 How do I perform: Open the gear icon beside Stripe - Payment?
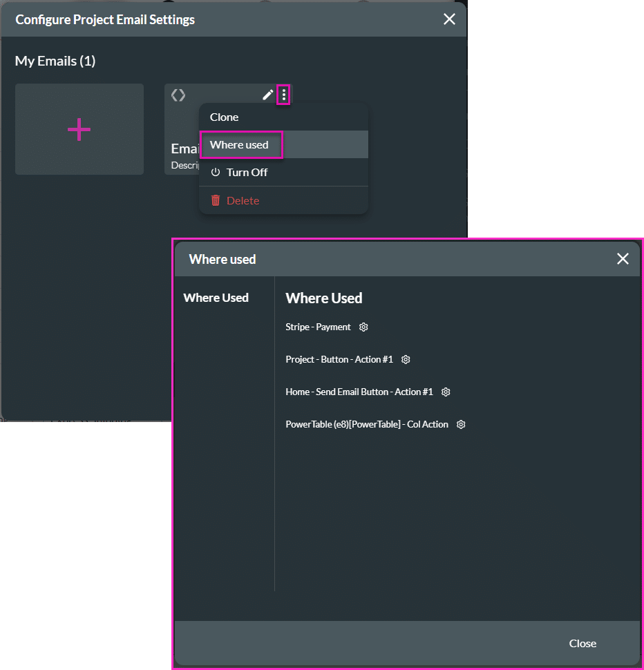(x=364, y=327)
